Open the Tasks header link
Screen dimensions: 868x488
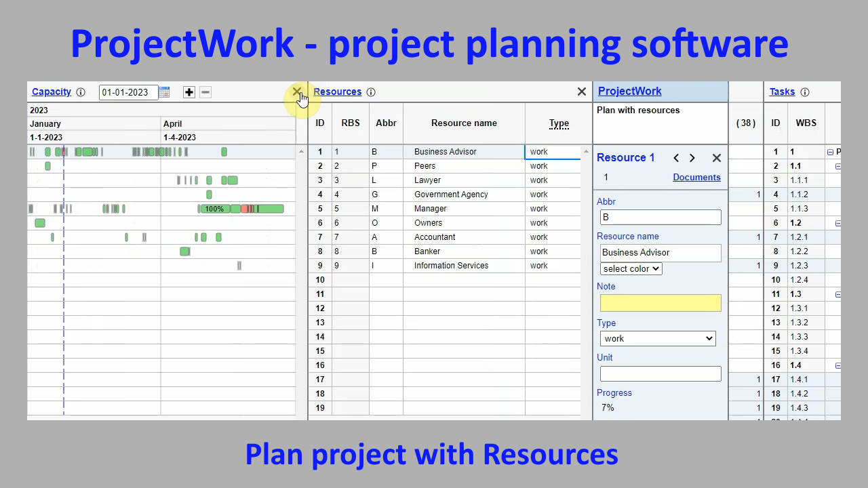(x=782, y=91)
